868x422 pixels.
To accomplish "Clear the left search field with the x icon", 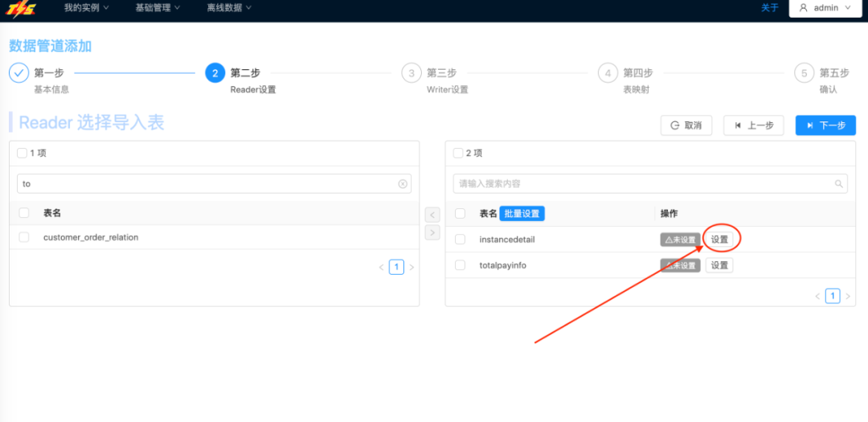I will 403,184.
